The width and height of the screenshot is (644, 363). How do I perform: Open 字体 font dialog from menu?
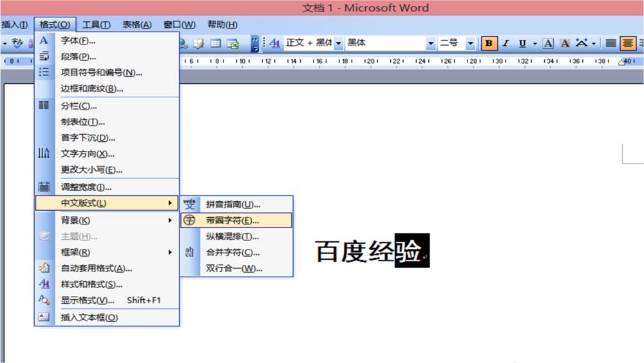pyautogui.click(x=78, y=41)
